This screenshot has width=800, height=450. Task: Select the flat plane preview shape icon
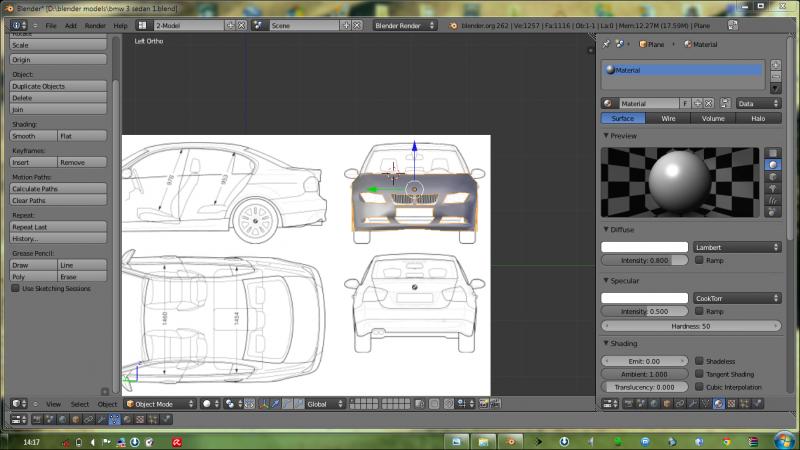pos(773,153)
